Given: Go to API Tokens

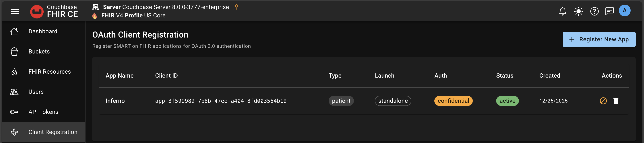Looking at the screenshot, I should (43, 112).
